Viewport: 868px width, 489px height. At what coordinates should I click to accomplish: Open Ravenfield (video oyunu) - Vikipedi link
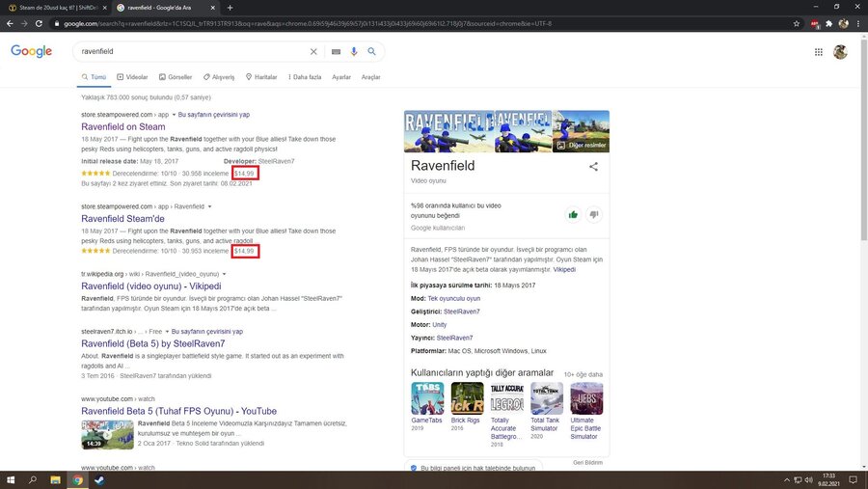150,286
